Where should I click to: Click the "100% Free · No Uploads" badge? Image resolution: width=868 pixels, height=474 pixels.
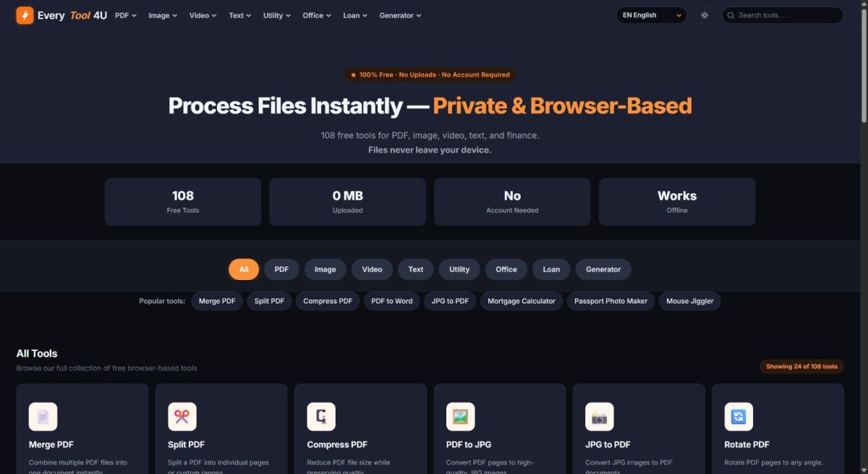430,75
